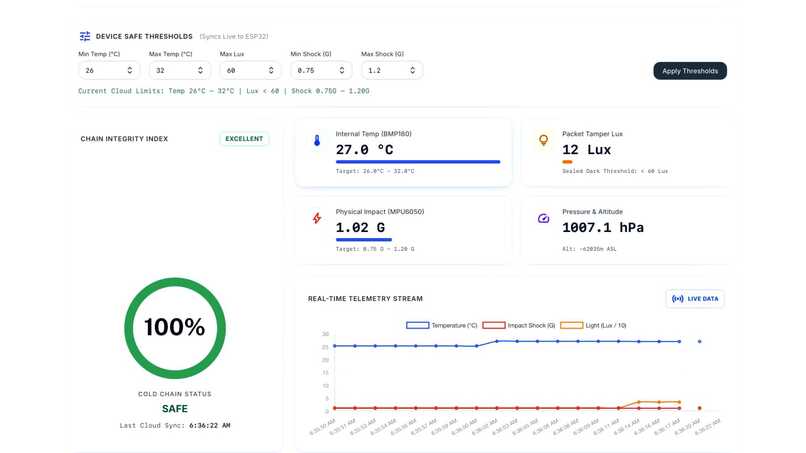Click the 100% integrity ring gauge
The width and height of the screenshot is (806, 453).
tap(175, 328)
